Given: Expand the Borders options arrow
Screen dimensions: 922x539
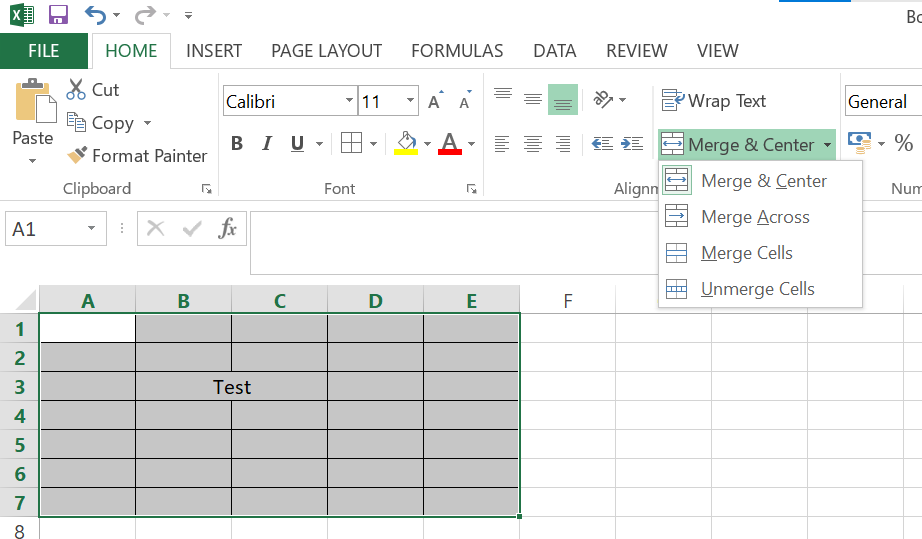Looking at the screenshot, I should pos(373,143).
